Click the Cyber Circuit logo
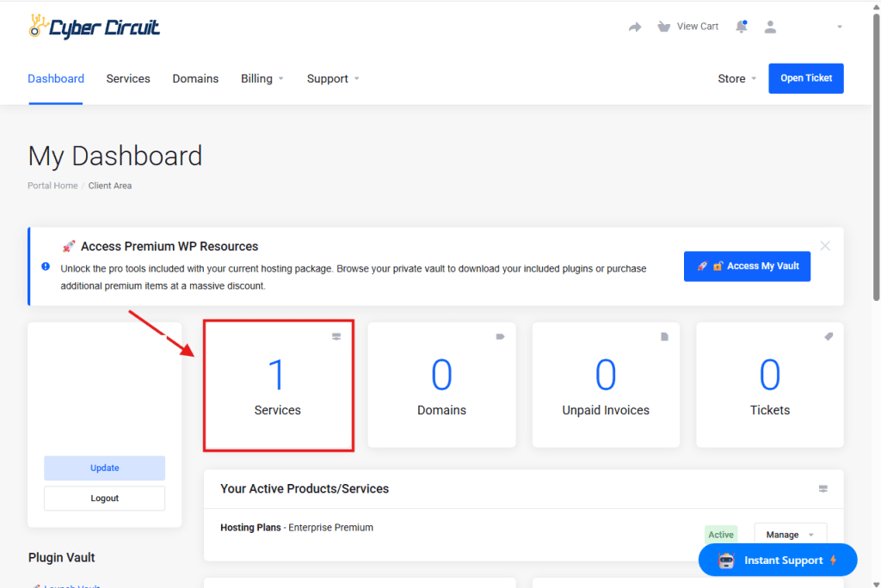The width and height of the screenshot is (881, 588). coord(94,27)
